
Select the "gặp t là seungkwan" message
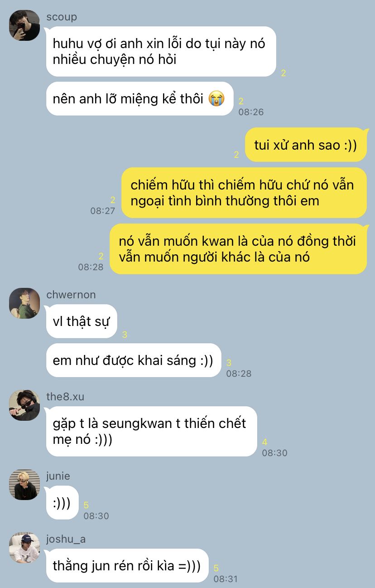click(152, 432)
